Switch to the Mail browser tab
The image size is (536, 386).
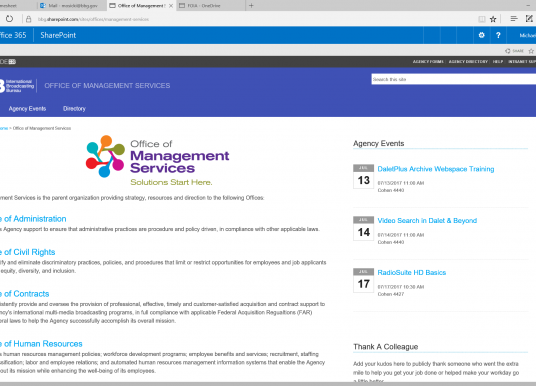click(x=72, y=5)
